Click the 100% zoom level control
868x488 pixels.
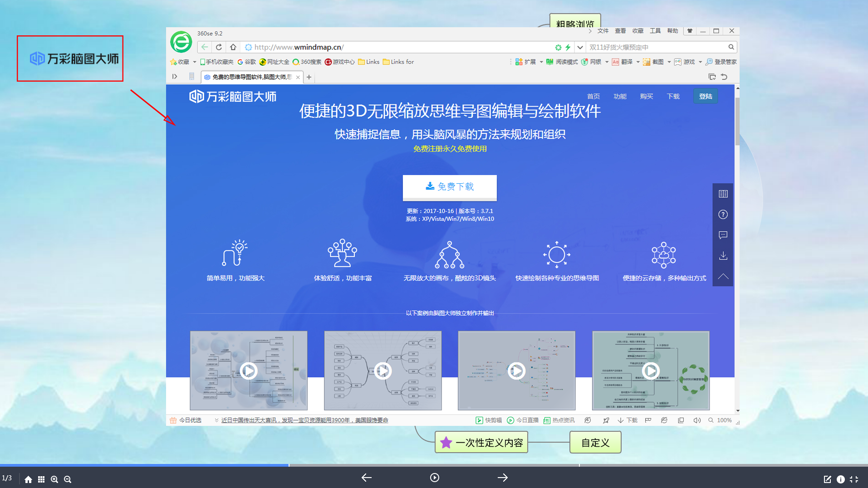[724, 420]
